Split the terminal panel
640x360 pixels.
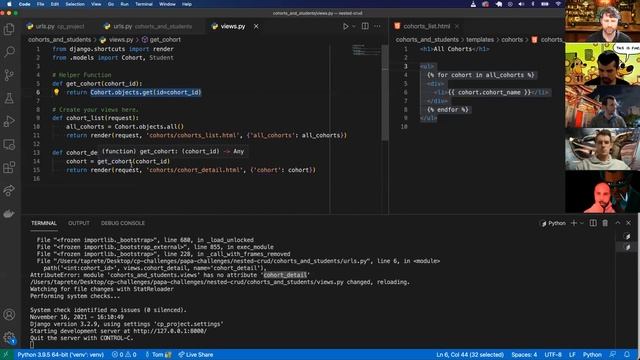(593, 223)
